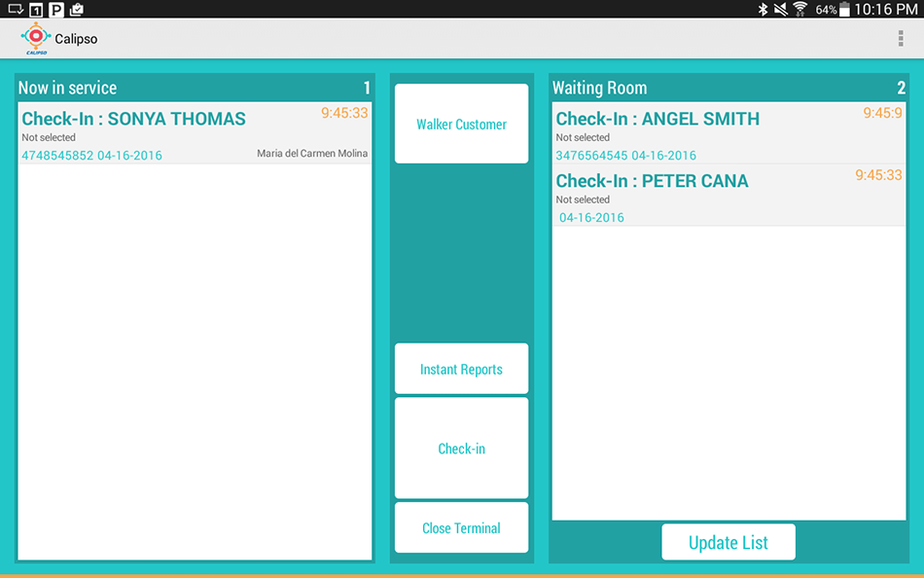Tap the muted sound status icon

(x=781, y=10)
